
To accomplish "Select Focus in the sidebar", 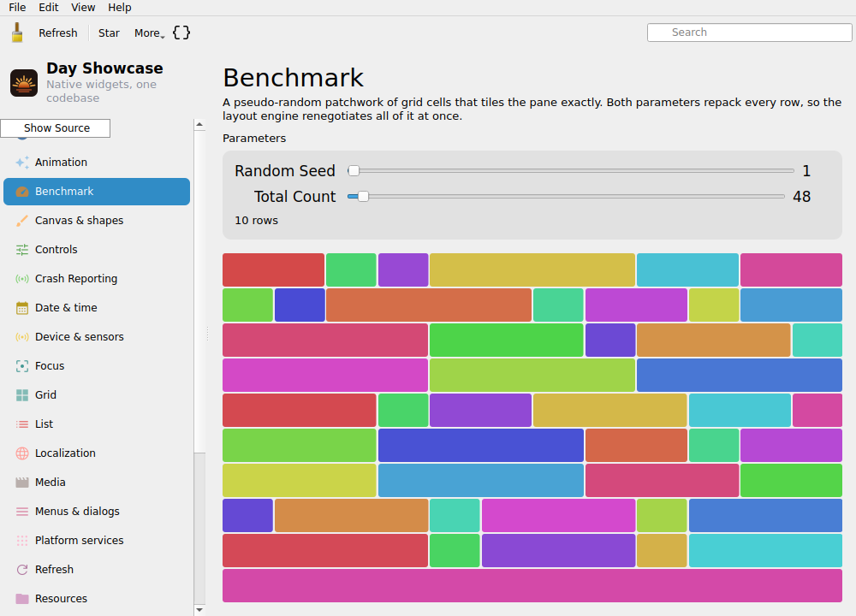I will click(97, 366).
